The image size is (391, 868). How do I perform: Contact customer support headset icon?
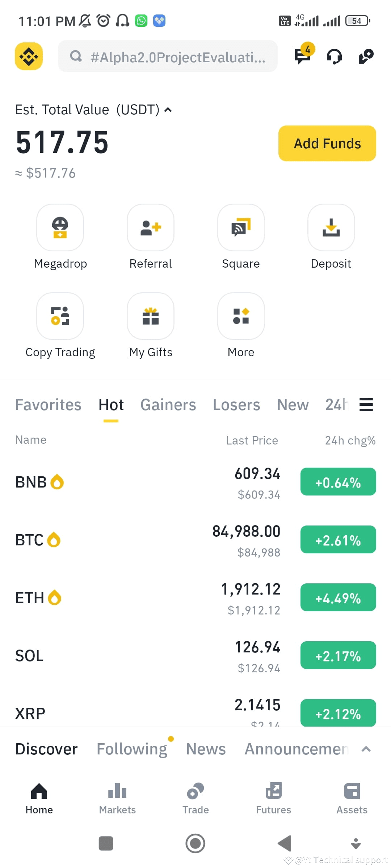coord(334,56)
